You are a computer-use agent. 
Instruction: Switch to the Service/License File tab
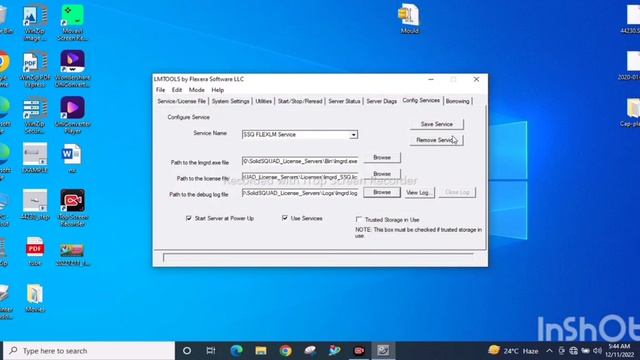[x=182, y=101]
